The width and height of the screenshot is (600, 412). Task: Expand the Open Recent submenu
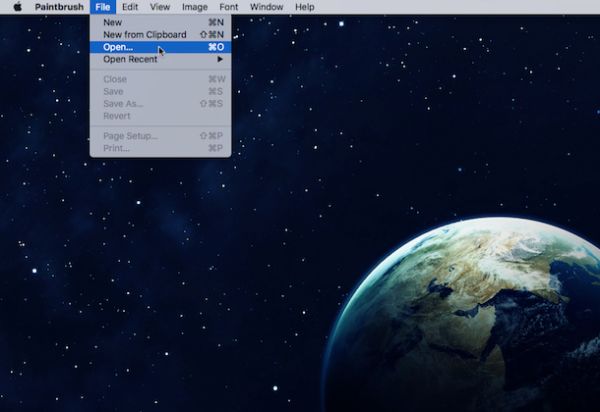pos(130,59)
